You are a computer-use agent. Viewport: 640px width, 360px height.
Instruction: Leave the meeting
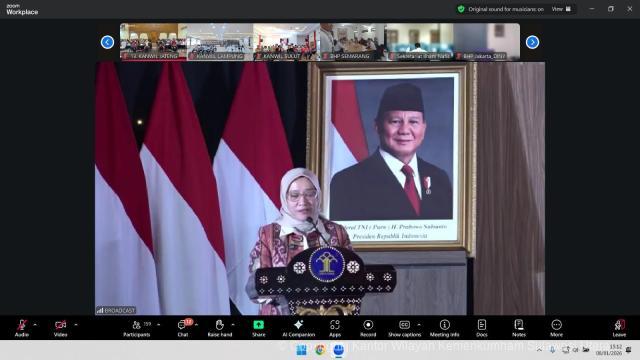(x=619, y=328)
